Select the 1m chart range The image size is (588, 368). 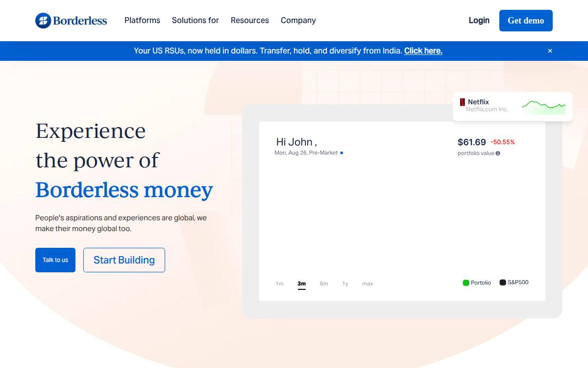point(279,284)
